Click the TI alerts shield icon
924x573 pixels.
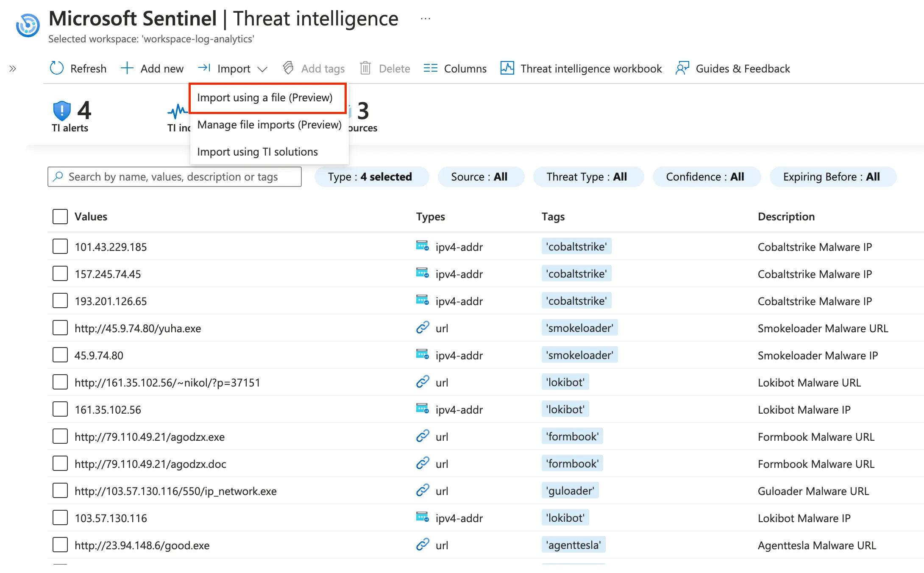62,111
